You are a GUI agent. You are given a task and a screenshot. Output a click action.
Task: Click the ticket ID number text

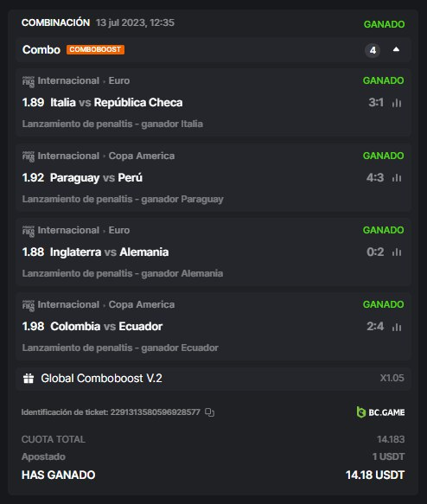[156, 412]
